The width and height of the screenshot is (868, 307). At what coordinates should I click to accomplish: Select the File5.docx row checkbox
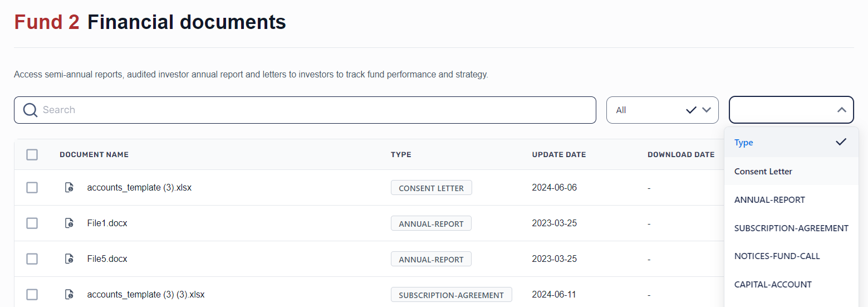pyautogui.click(x=32, y=259)
